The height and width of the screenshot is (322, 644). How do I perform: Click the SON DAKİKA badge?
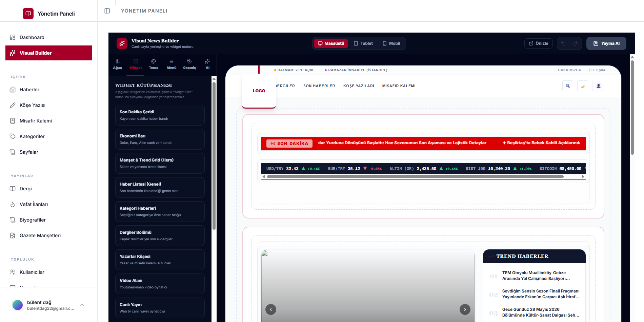(289, 143)
